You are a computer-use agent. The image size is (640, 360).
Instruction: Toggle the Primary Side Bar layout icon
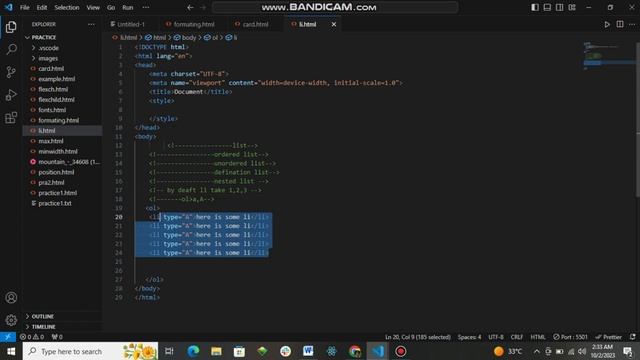click(x=535, y=7)
